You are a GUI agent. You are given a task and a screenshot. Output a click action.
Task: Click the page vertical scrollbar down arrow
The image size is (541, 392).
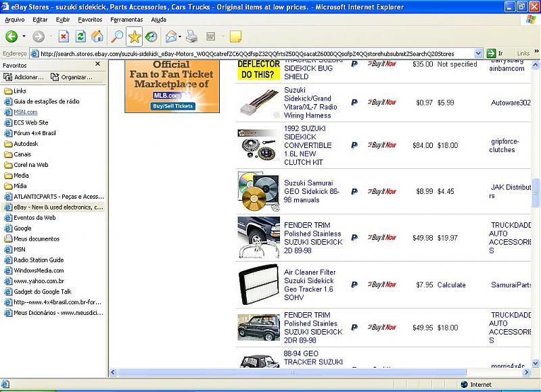pyautogui.click(x=536, y=363)
